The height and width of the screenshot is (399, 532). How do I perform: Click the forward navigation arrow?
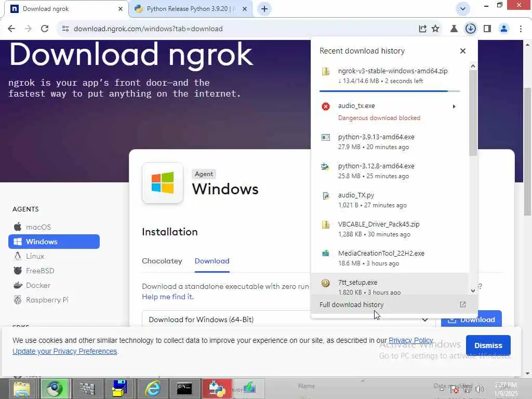click(28, 29)
